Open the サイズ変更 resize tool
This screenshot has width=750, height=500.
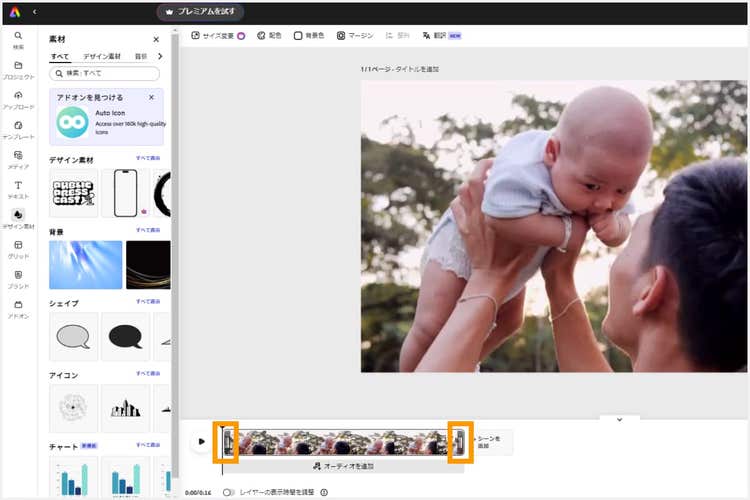218,36
